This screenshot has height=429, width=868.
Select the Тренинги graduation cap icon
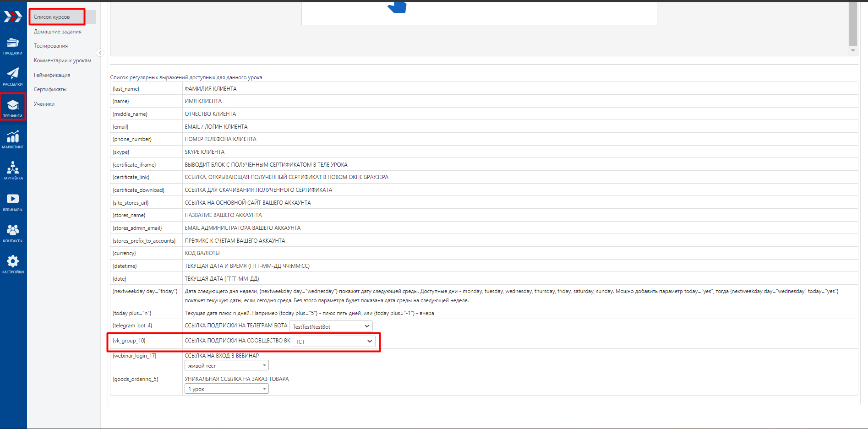click(13, 108)
